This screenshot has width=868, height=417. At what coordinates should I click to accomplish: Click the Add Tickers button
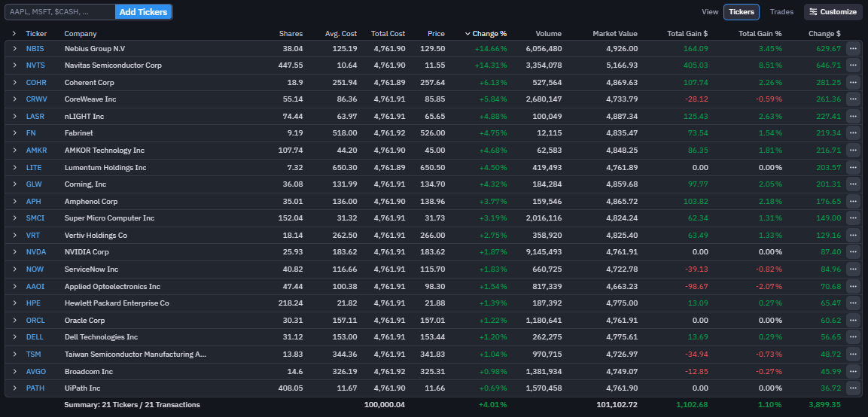tap(143, 12)
